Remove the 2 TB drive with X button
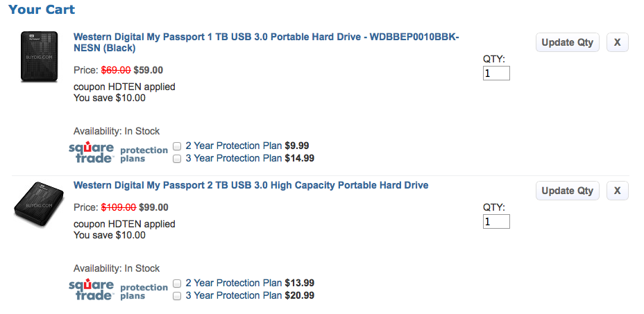644x314 pixels. (617, 191)
